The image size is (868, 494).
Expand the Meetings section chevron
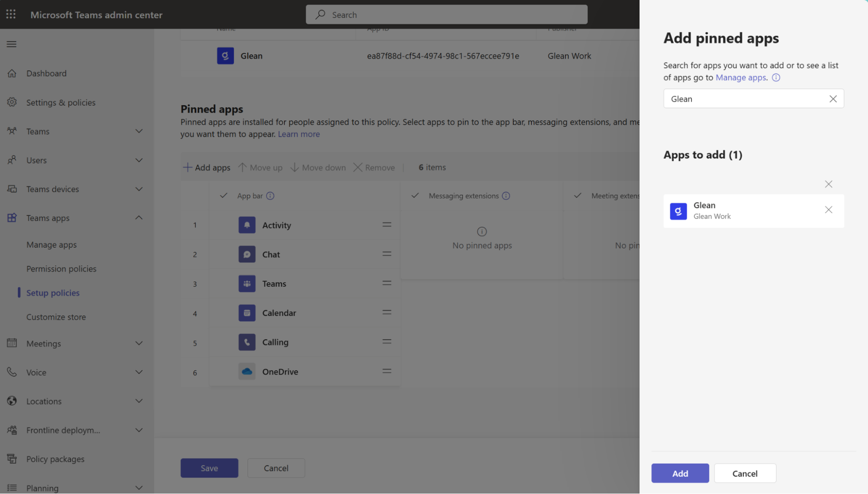pyautogui.click(x=139, y=343)
